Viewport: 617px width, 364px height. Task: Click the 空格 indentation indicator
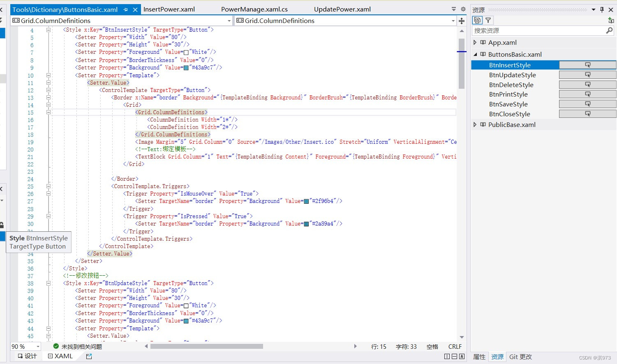432,347
